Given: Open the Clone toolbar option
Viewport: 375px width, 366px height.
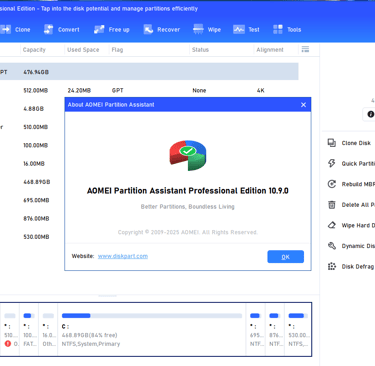Looking at the screenshot, I should click(15, 30).
